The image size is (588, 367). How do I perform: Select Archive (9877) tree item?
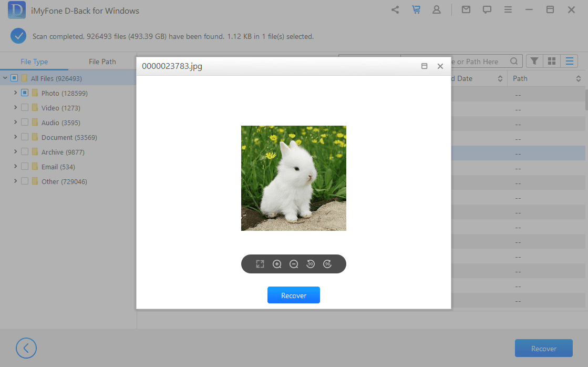tap(63, 152)
